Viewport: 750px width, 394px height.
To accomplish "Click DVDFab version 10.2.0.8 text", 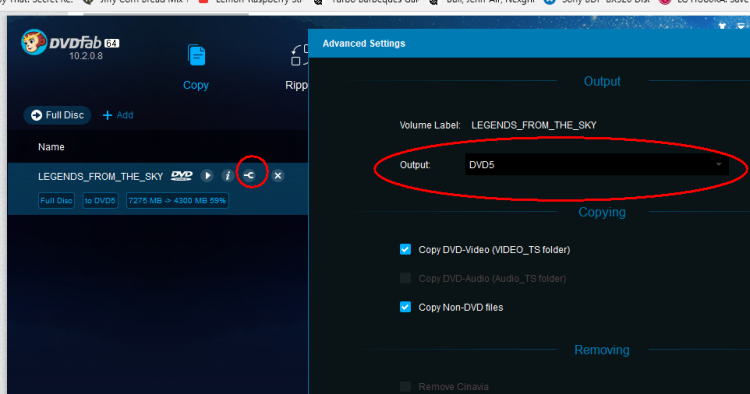I will (86, 56).
